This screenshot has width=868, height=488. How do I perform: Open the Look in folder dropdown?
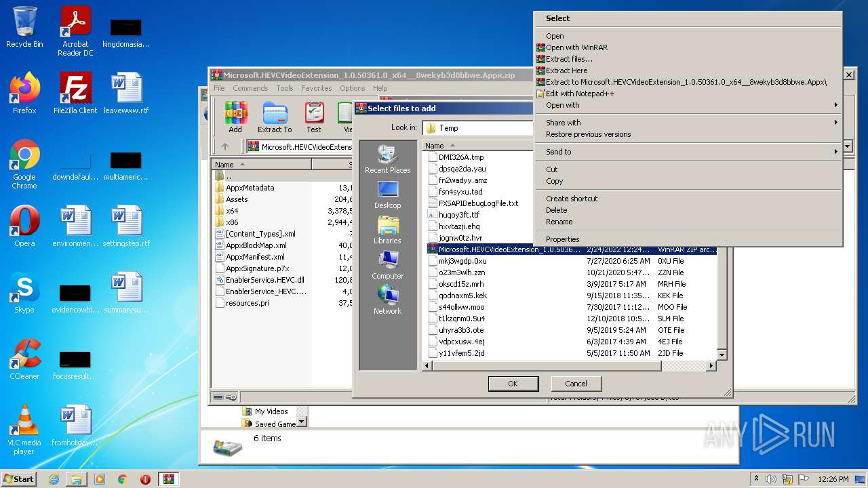click(x=478, y=127)
